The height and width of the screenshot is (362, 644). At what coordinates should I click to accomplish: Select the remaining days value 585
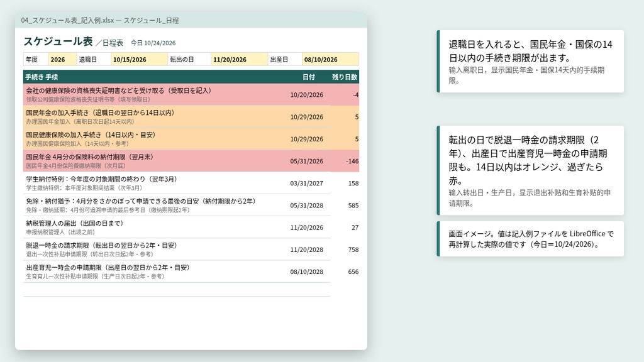(353, 206)
